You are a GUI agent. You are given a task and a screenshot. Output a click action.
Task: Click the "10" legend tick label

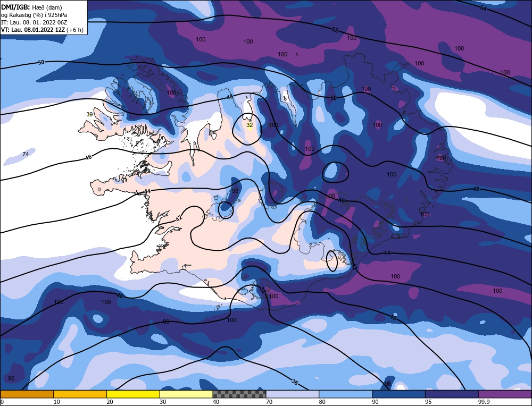coord(57,402)
